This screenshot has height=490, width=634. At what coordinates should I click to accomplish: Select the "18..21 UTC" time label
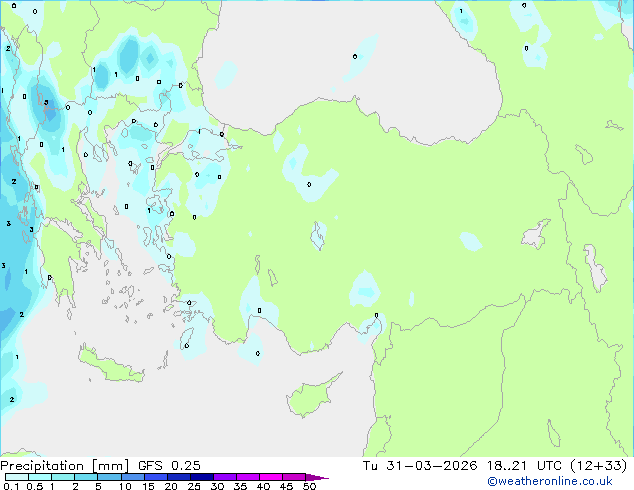pos(524,466)
